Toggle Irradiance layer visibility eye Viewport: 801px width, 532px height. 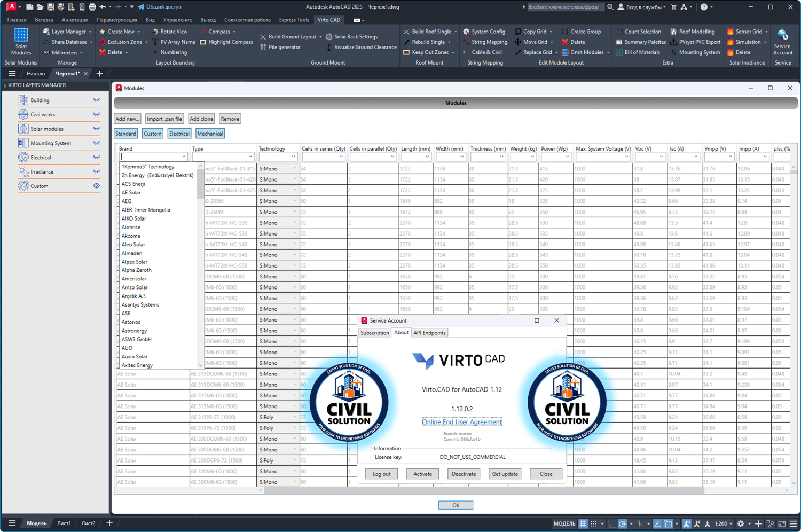coord(97,171)
